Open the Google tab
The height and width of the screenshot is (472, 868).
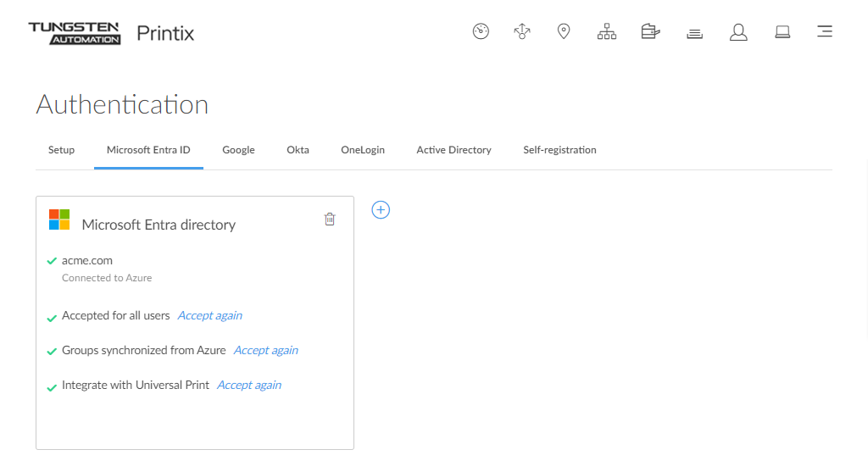(238, 150)
